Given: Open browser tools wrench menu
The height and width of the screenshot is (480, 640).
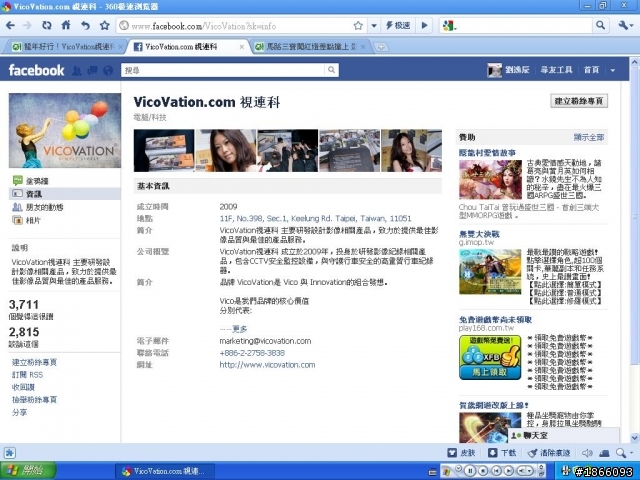Looking at the screenshot, I should (625, 26).
